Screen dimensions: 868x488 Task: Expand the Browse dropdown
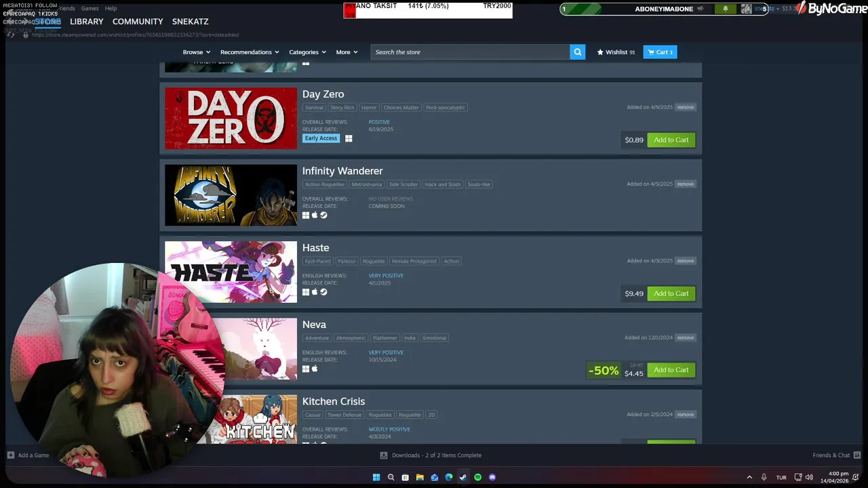196,52
